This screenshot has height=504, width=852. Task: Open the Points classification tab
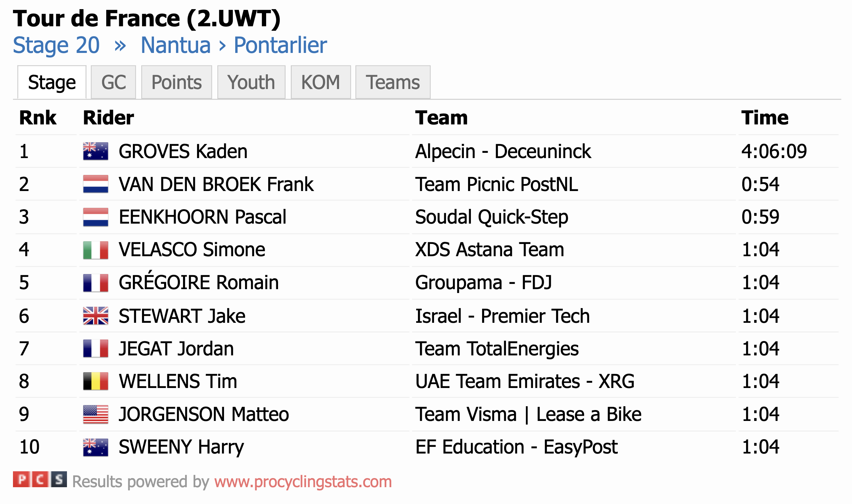click(x=176, y=82)
